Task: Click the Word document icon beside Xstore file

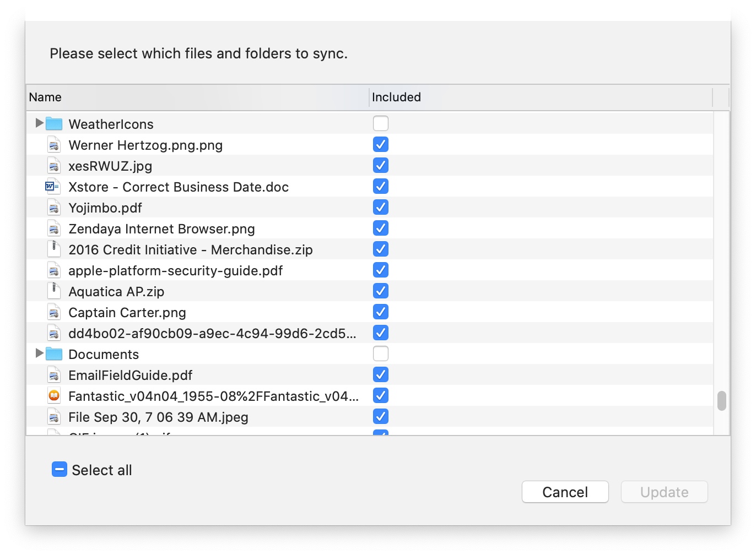Action: coord(53,186)
